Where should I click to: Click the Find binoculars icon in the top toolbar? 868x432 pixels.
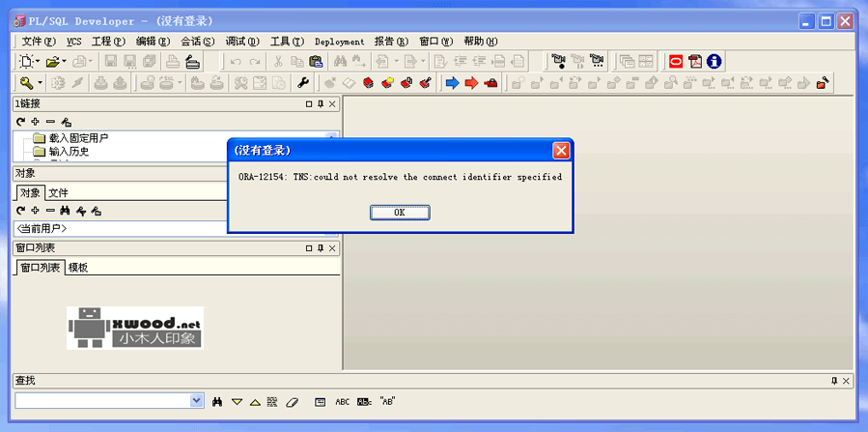pyautogui.click(x=340, y=61)
